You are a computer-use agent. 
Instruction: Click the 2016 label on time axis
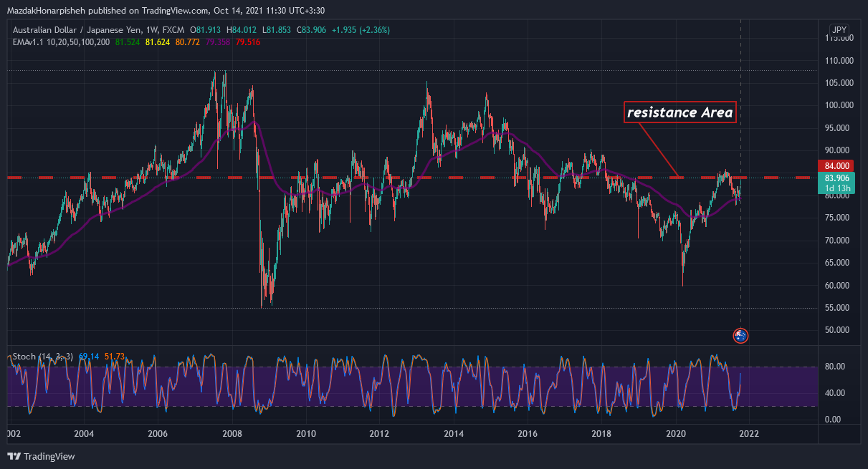(528, 434)
